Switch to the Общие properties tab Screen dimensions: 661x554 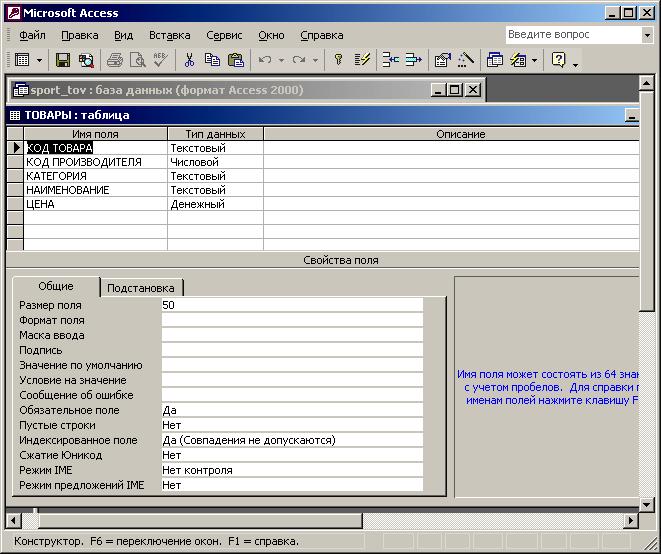click(x=56, y=286)
